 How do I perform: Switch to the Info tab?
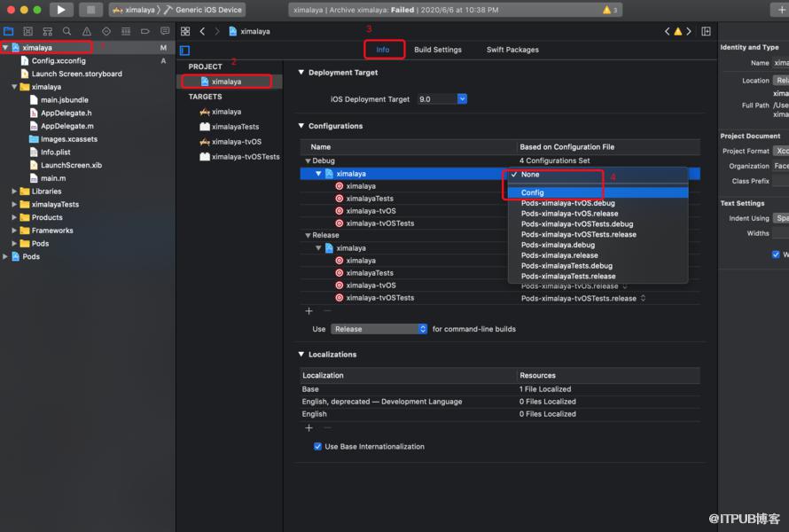(x=383, y=50)
